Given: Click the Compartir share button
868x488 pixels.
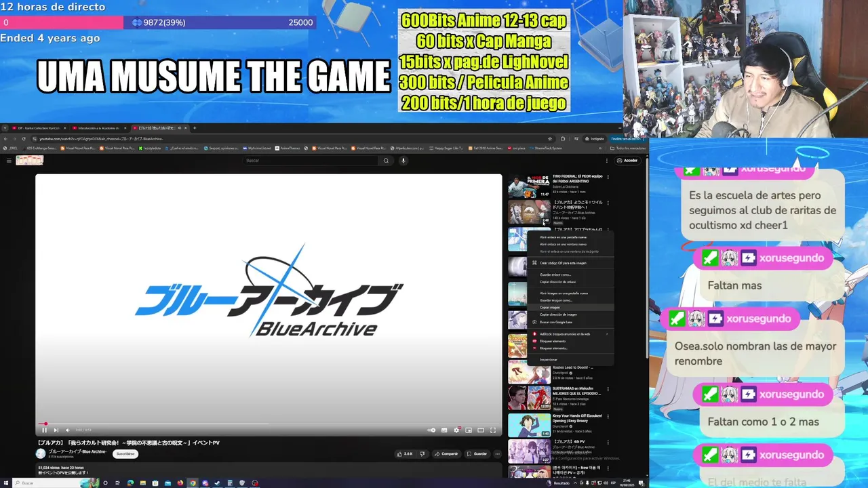Looking at the screenshot, I should [x=446, y=454].
